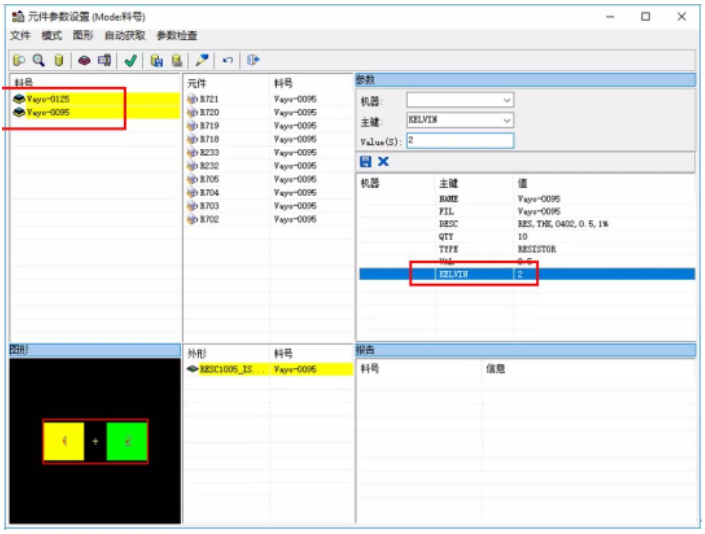Viewport: 705px width, 534px height.
Task: Select part number Vayo-0125 in list
Action: (48, 99)
